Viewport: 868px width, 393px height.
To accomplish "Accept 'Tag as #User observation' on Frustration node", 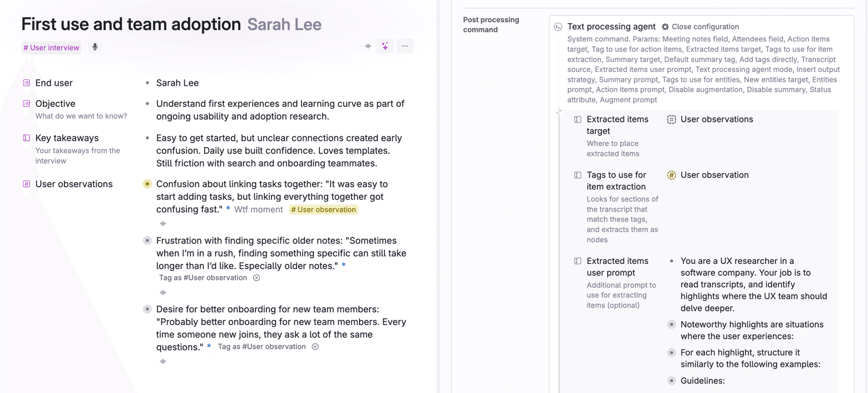I will [x=203, y=278].
